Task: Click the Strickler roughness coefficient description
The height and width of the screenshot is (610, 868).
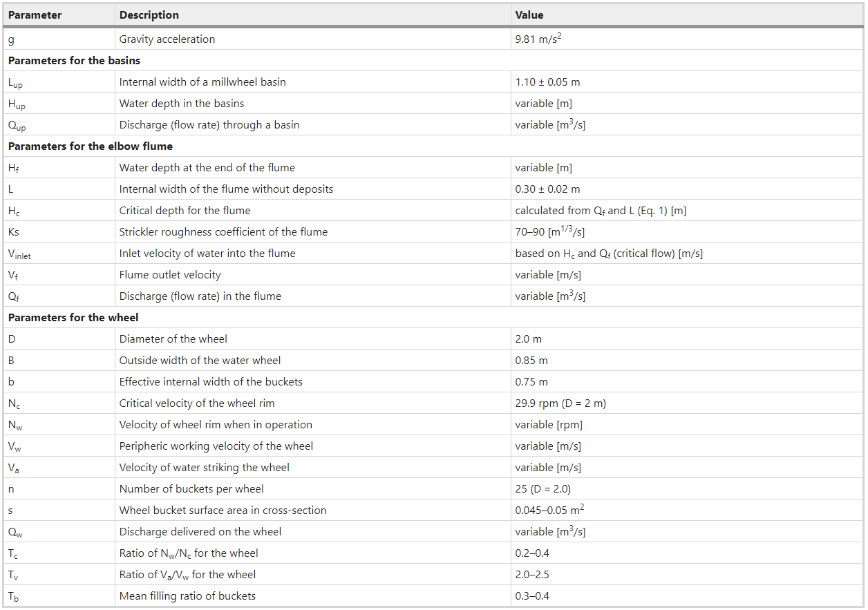Action: click(x=223, y=232)
